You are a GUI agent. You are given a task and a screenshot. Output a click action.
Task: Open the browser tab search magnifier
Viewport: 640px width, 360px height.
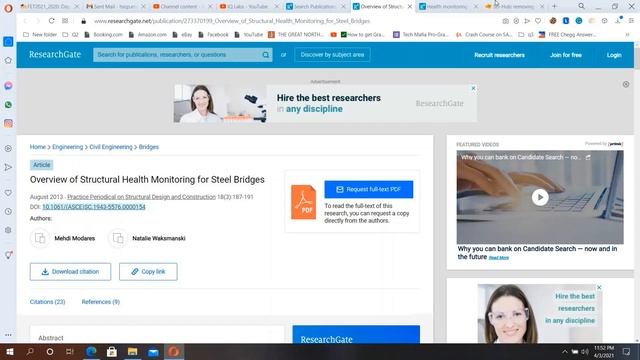point(581,6)
